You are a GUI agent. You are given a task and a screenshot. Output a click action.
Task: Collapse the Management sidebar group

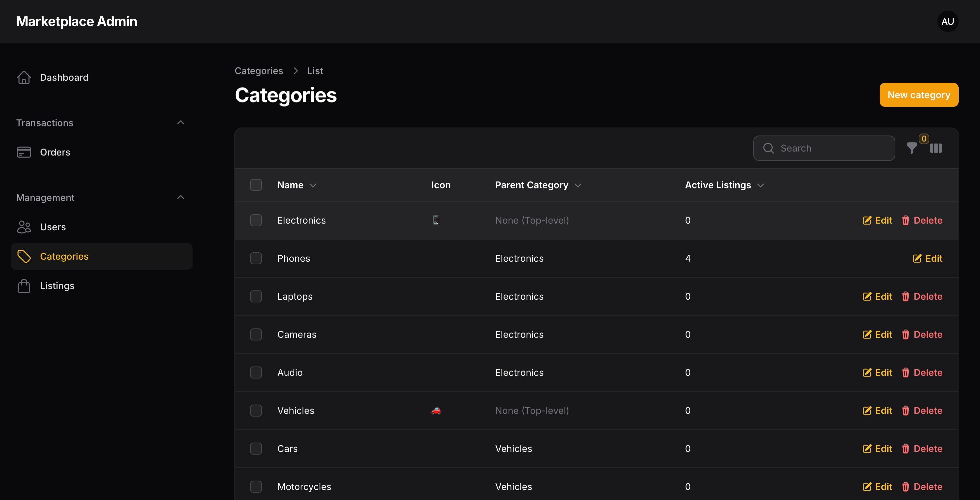pos(181,197)
